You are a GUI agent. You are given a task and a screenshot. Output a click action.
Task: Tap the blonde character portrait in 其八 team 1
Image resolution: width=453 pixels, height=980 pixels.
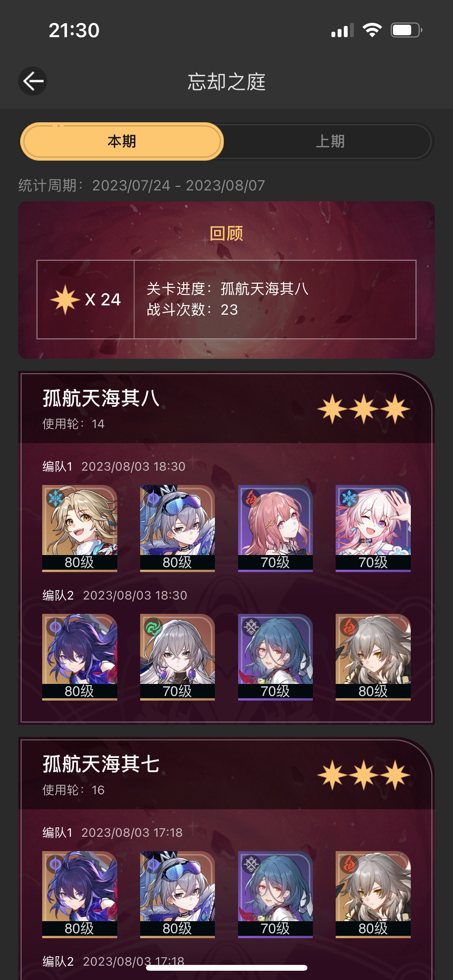[x=79, y=528]
